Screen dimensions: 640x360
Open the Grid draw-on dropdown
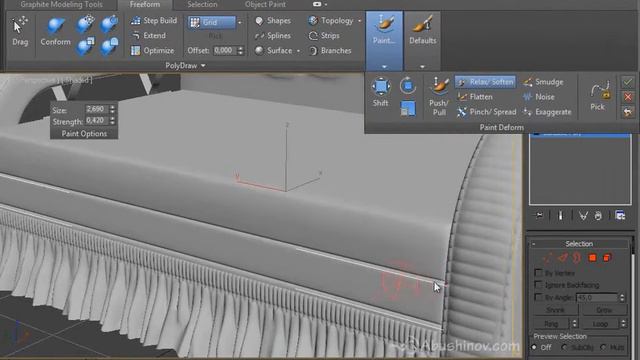point(240,22)
